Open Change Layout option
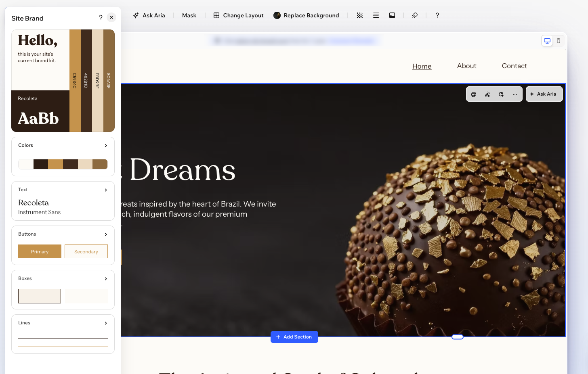The height and width of the screenshot is (374, 588). click(x=238, y=15)
